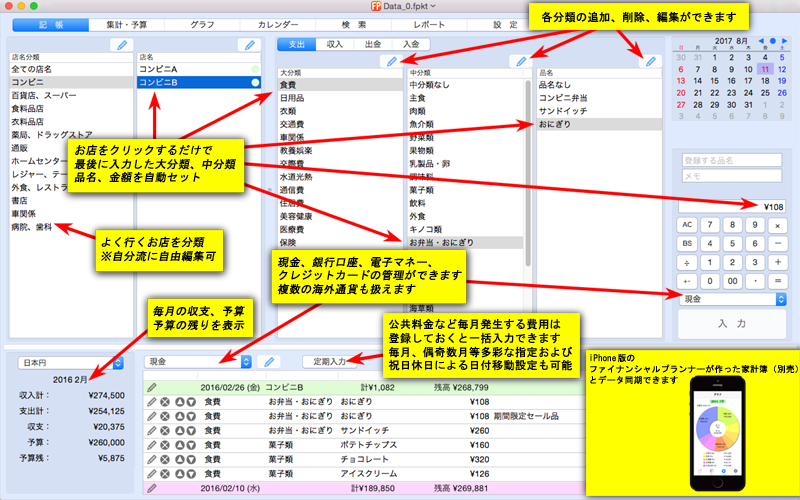The height and width of the screenshot is (500, 800).
Task: Open the 現金 account dropdown above 入力
Action: pyautogui.click(x=732, y=299)
